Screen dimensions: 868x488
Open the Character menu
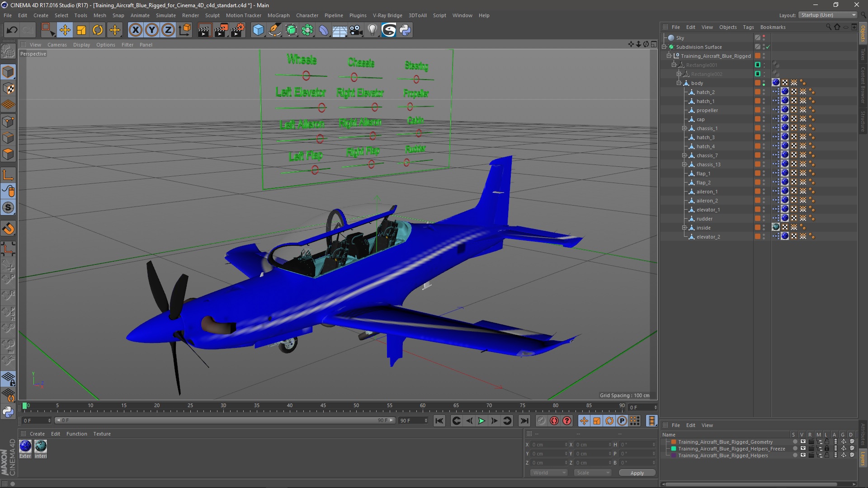pos(307,15)
